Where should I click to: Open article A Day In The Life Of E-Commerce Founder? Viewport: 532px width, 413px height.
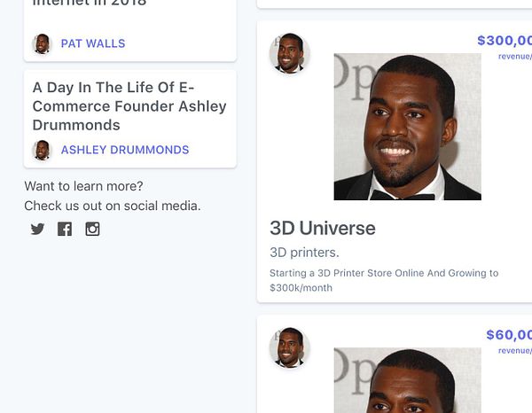tap(129, 106)
